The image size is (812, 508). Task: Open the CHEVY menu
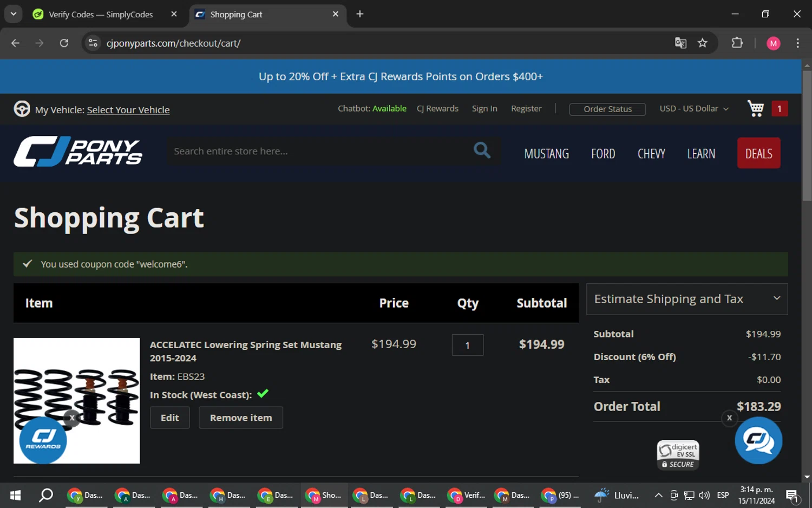click(x=651, y=154)
